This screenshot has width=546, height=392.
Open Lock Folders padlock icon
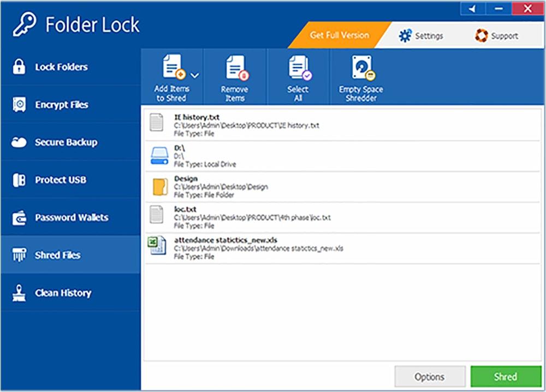click(x=19, y=67)
